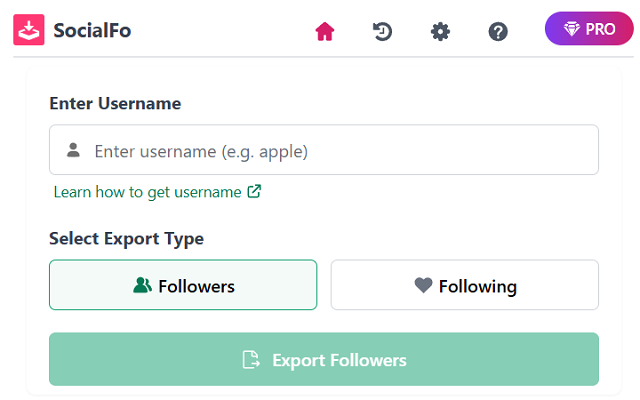The height and width of the screenshot is (400, 640).
Task: Open Learn how to get username link
Action: click(x=147, y=191)
